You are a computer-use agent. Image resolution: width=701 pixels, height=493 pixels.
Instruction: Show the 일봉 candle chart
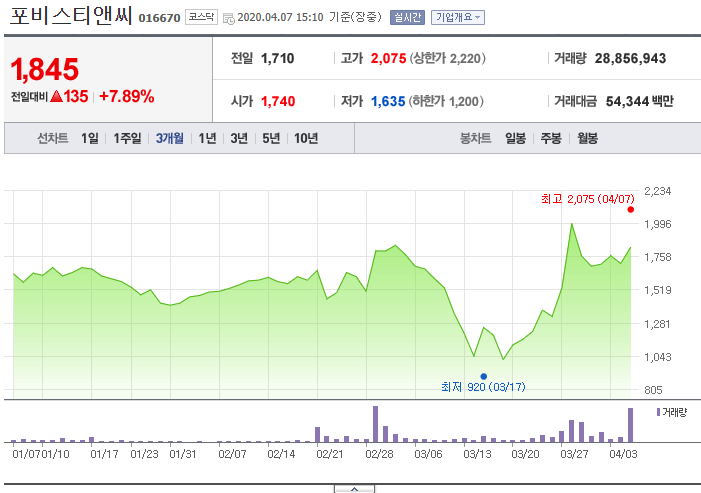pos(515,138)
